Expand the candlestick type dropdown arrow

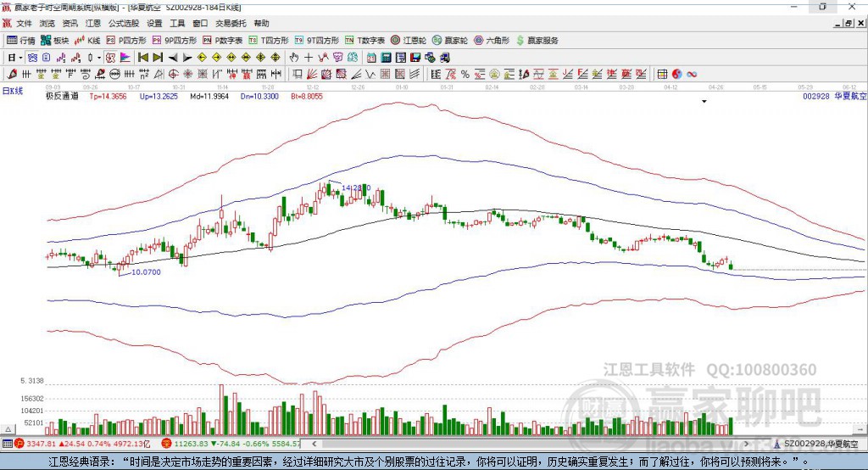coord(99,58)
